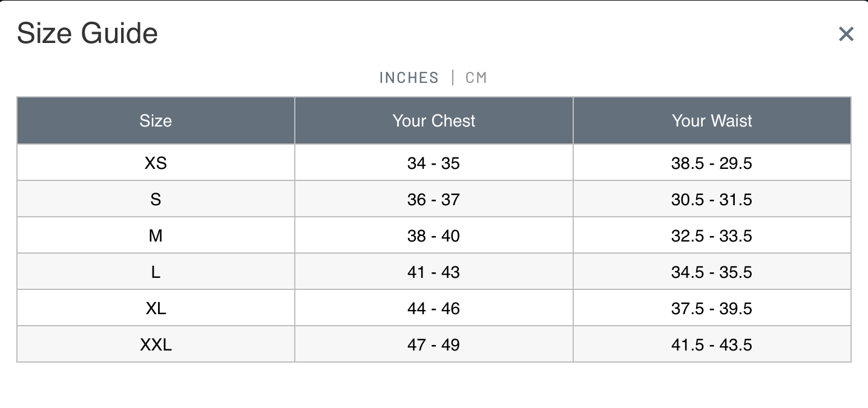Click waist value 38.5 - 29.5
This screenshot has width=868, height=408.
pyautogui.click(x=711, y=163)
